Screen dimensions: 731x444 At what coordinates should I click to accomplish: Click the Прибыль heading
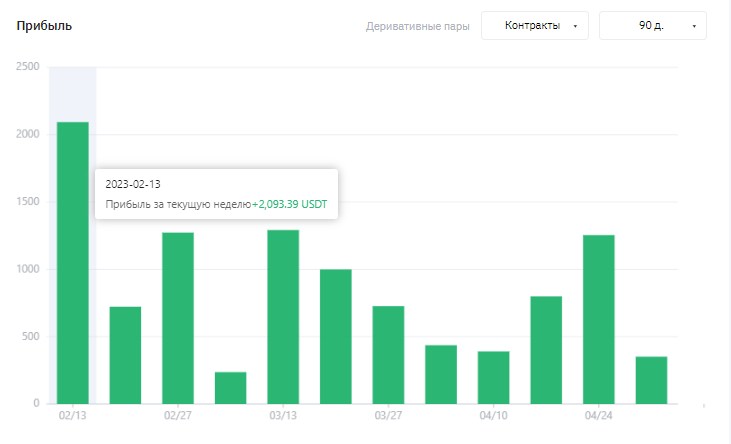pos(44,26)
